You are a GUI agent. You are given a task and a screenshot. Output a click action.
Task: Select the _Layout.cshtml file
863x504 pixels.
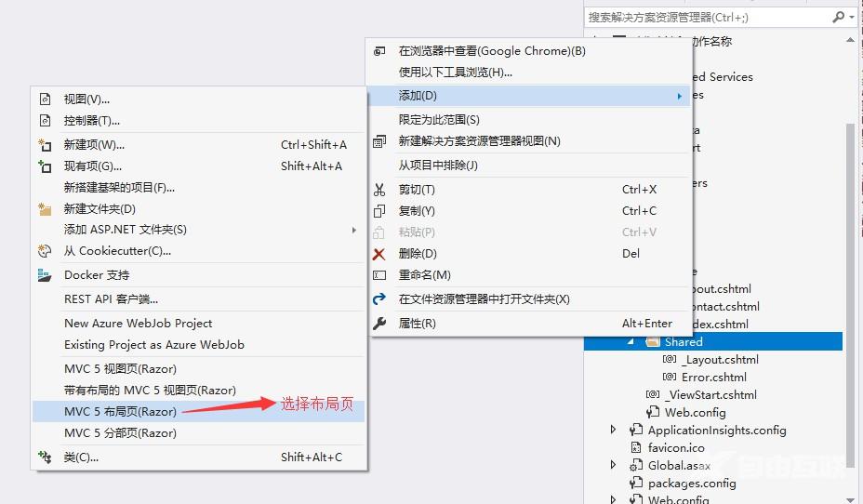point(720,359)
